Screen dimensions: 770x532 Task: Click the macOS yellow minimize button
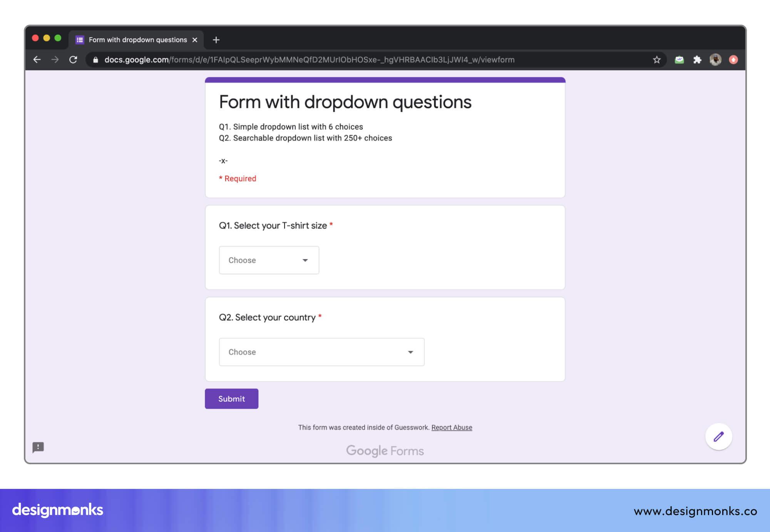47,38
